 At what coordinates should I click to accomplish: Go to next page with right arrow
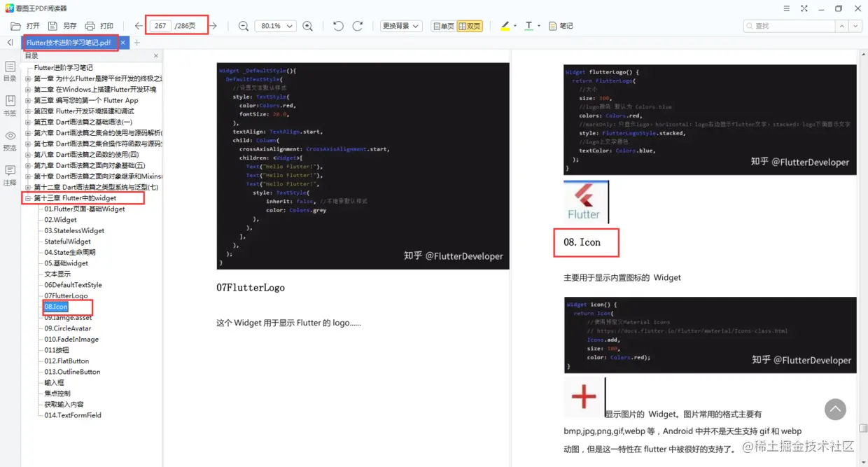[213, 26]
